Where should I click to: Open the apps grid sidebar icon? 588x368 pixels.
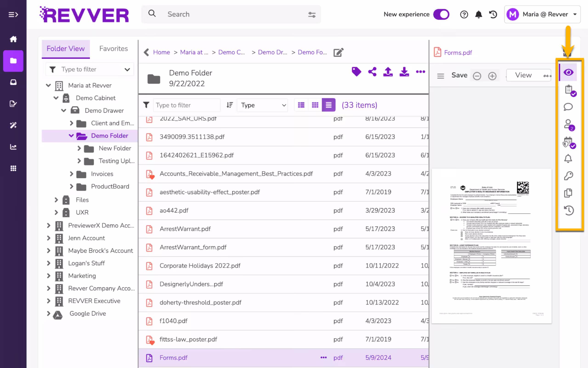tap(13, 168)
